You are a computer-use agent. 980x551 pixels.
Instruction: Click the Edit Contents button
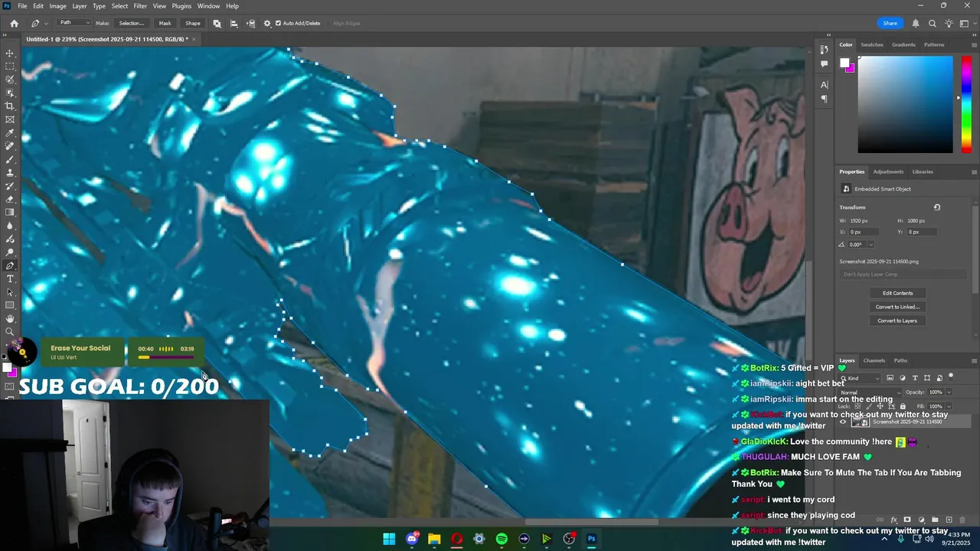(897, 293)
